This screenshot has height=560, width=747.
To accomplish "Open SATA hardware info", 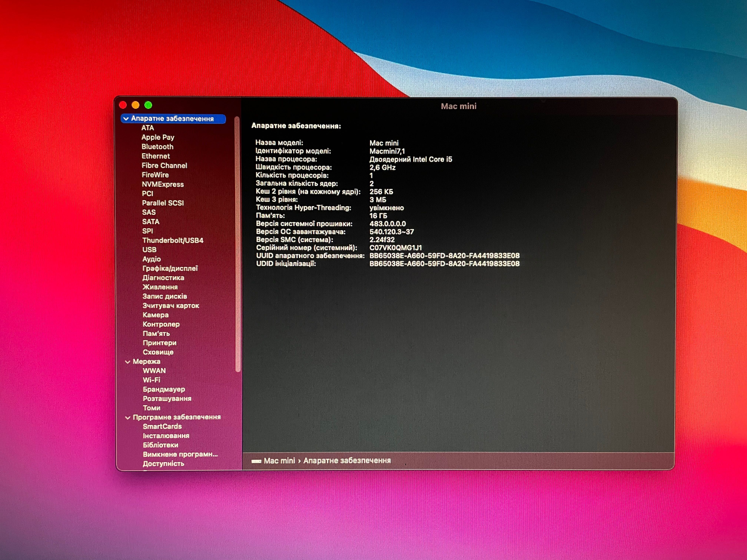I will pos(150,222).
